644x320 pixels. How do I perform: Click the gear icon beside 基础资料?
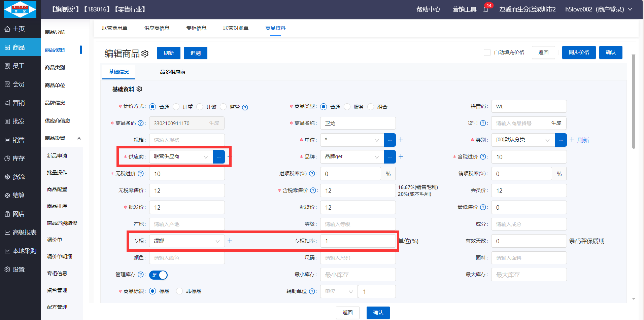[139, 89]
